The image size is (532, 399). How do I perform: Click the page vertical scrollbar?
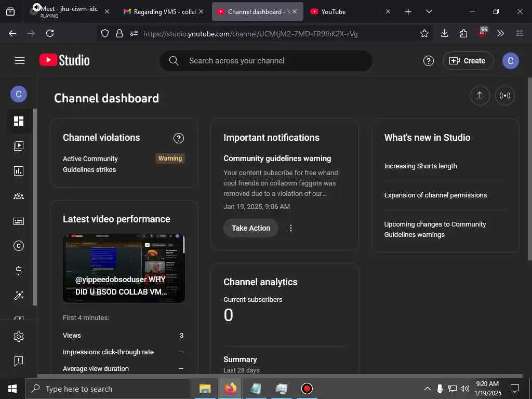[x=529, y=169]
